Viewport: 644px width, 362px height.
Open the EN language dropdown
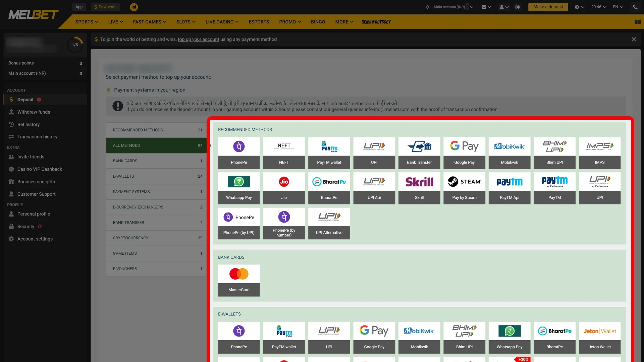[619, 7]
